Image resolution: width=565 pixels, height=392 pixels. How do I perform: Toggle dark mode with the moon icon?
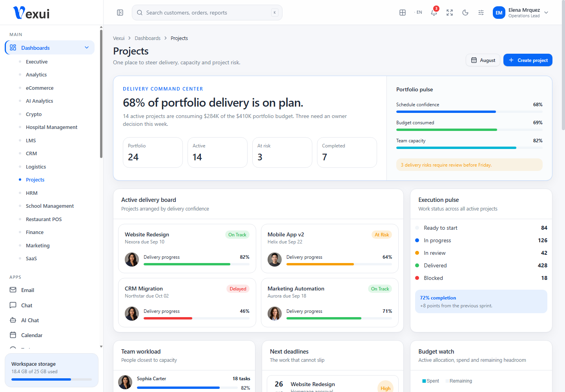point(465,13)
